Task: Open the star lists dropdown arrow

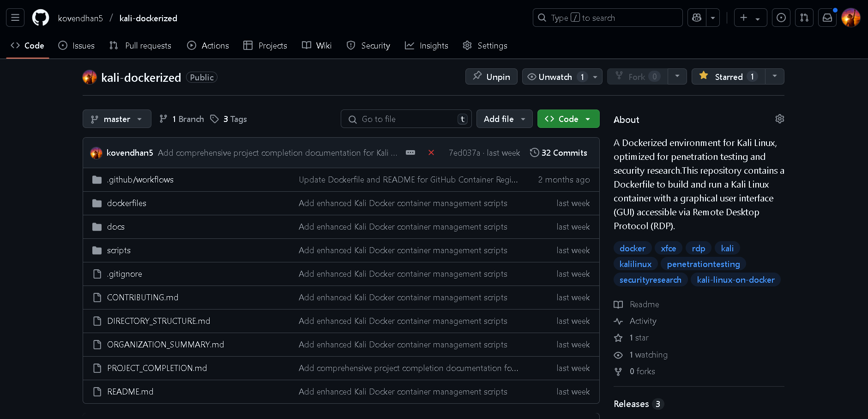Action: pyautogui.click(x=775, y=77)
